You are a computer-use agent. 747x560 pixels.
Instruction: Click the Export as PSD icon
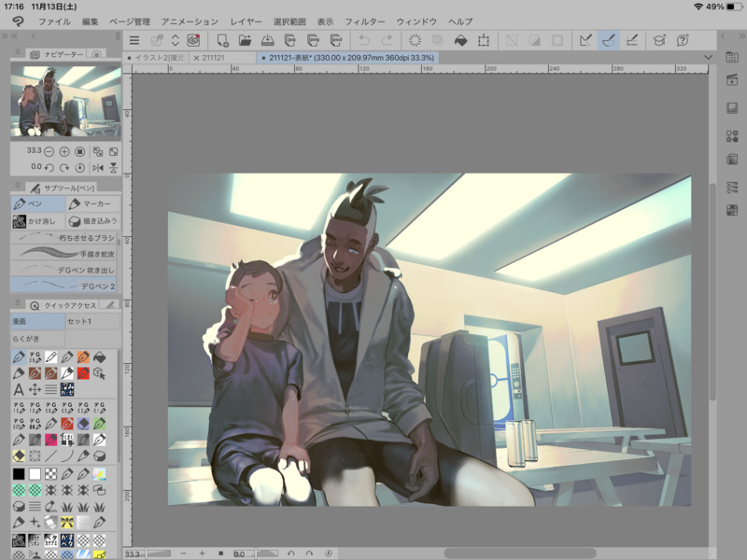pyautogui.click(x=336, y=40)
